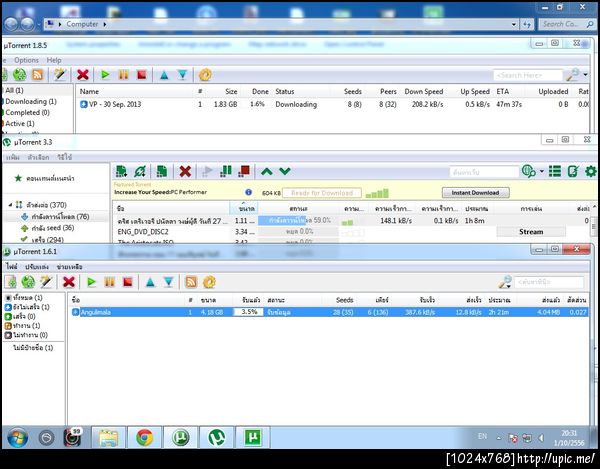Click search box in uTorrent 3.3 toolbar
This screenshot has height=469, width=600.
click(x=484, y=172)
